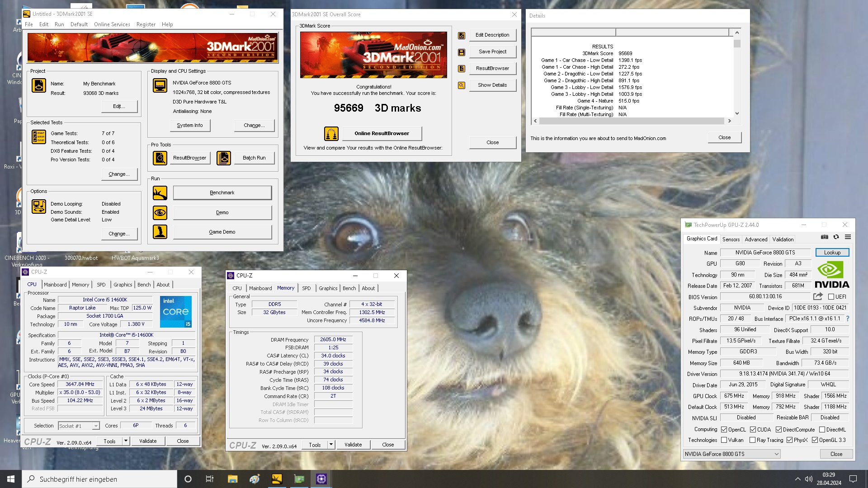The width and height of the screenshot is (868, 488).
Task: Click the Benchmark car icon in Run section
Action: (x=160, y=193)
